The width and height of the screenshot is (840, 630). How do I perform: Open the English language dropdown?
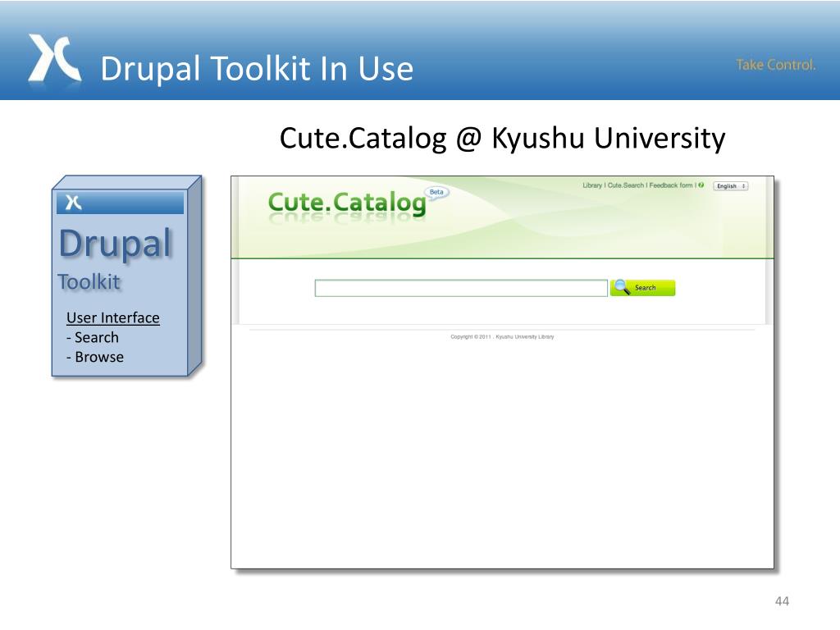coord(730,186)
